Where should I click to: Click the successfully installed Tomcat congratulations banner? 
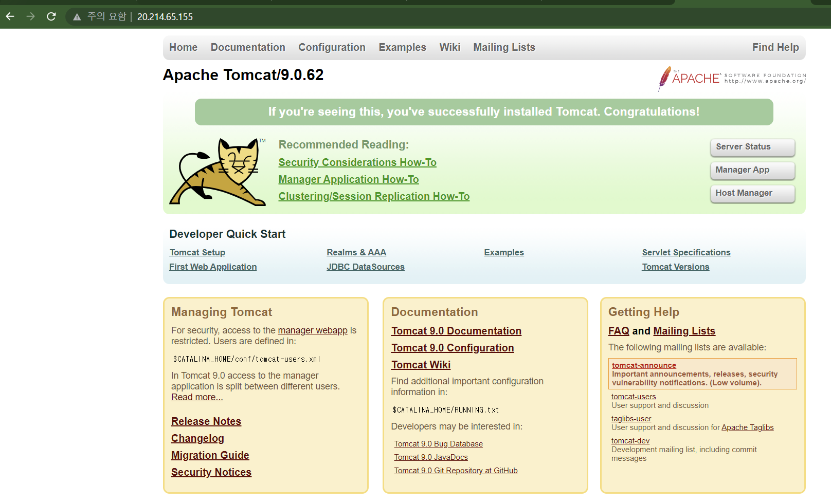pos(484,112)
